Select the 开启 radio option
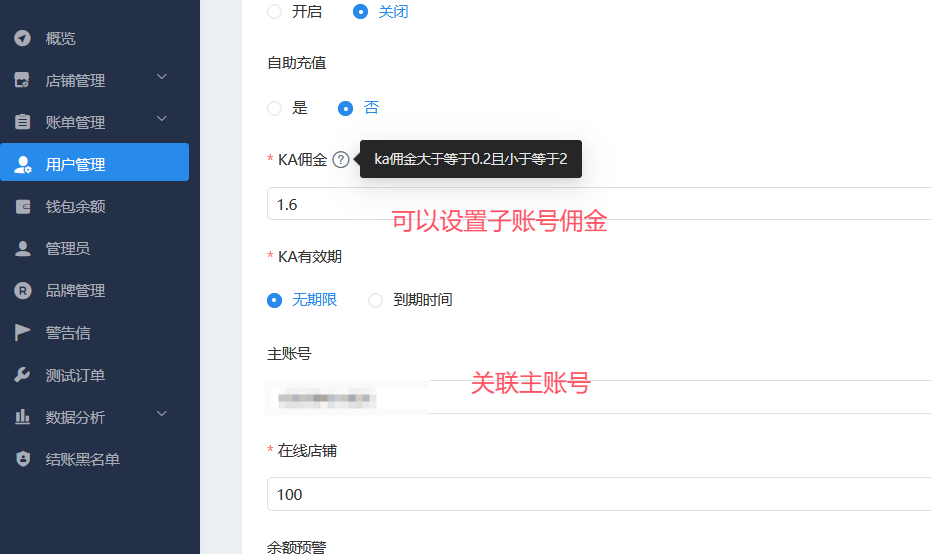This screenshot has width=931, height=554. (274, 11)
